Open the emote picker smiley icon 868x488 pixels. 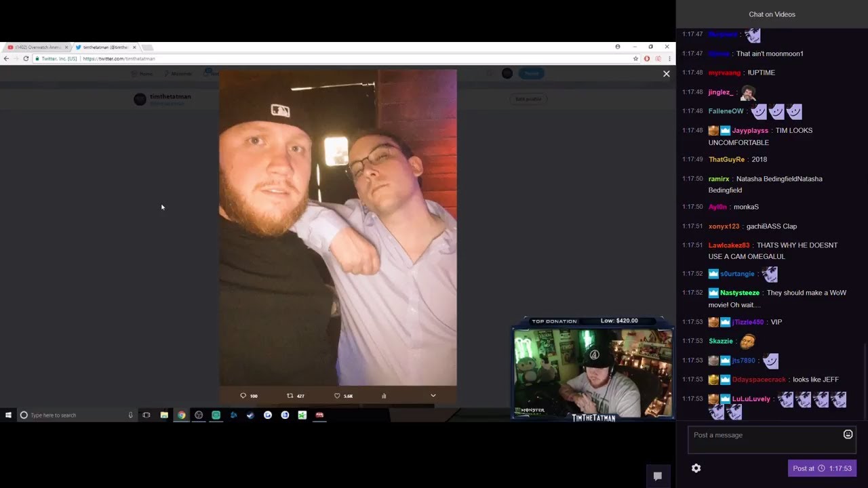[848, 434]
